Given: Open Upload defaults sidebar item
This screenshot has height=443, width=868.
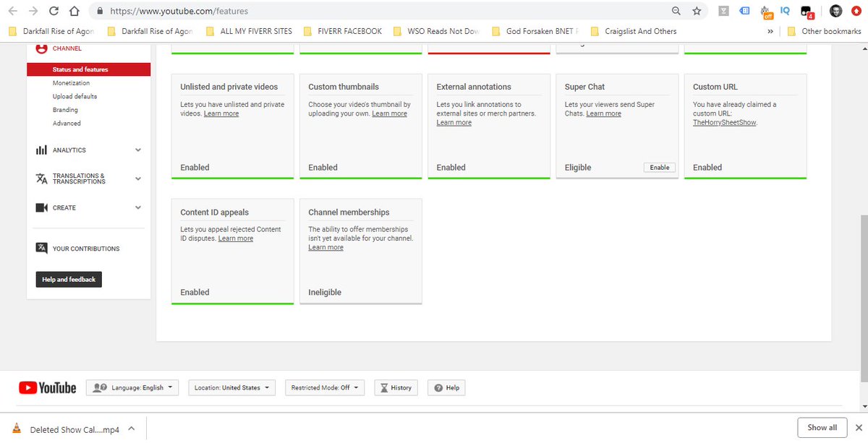Looking at the screenshot, I should pos(75,96).
